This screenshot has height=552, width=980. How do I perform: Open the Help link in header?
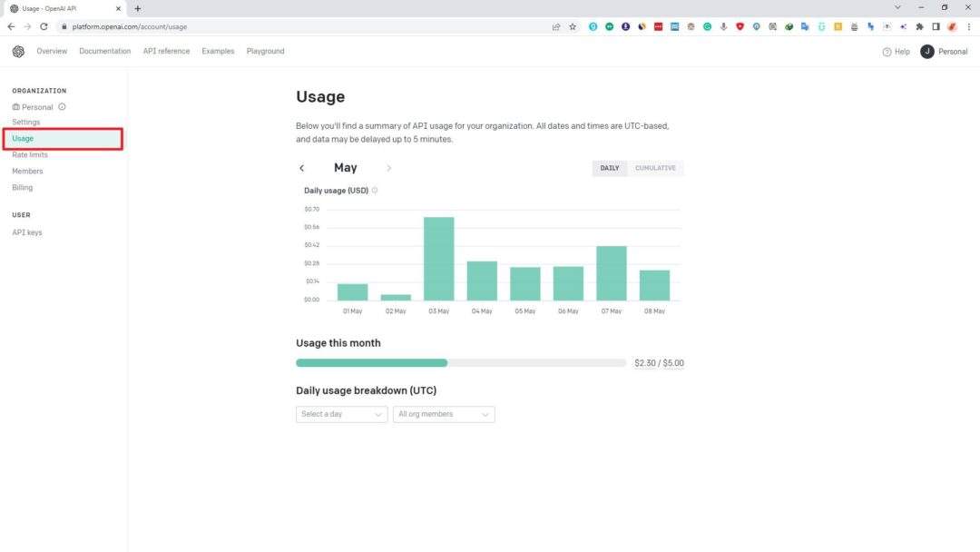coord(897,52)
